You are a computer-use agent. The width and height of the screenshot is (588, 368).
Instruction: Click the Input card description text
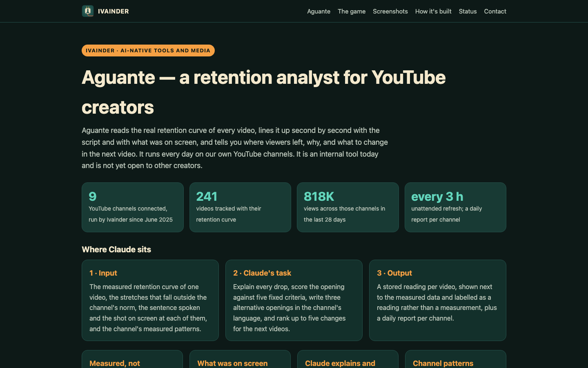tap(148, 308)
